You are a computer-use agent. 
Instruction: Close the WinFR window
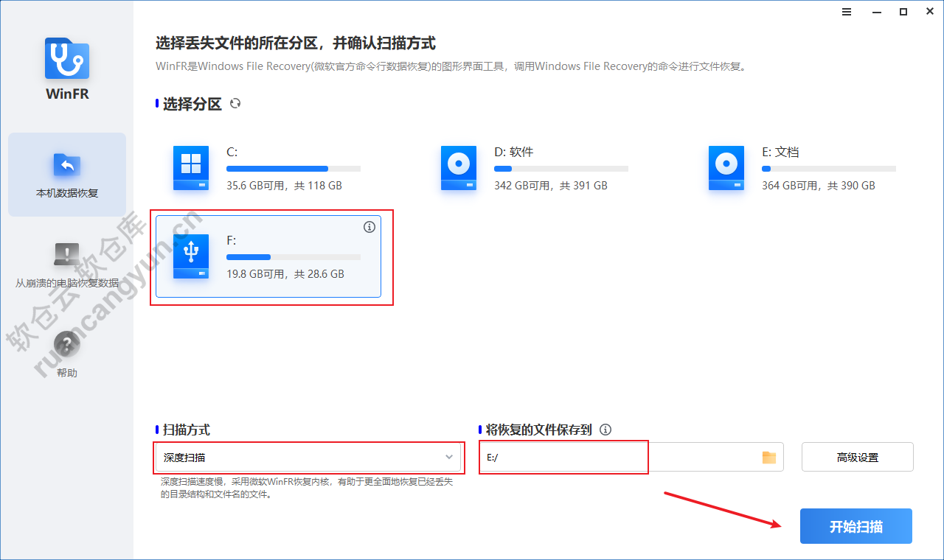[930, 12]
